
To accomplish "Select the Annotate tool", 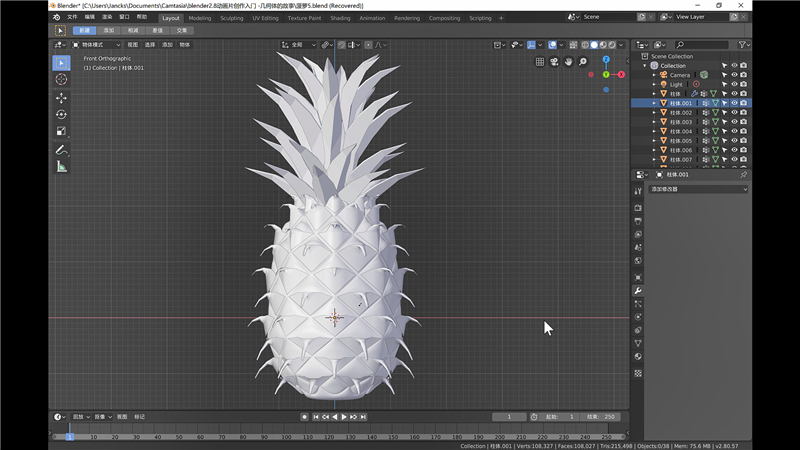I will tap(61, 150).
